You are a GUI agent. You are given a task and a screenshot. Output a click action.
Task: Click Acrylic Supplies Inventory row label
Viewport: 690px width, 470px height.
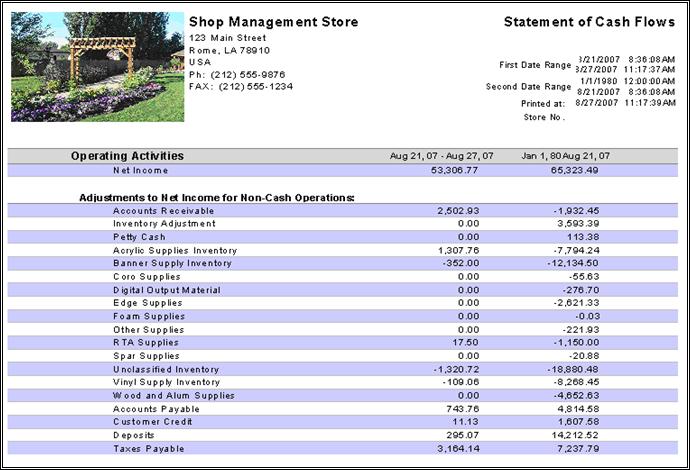point(175,250)
